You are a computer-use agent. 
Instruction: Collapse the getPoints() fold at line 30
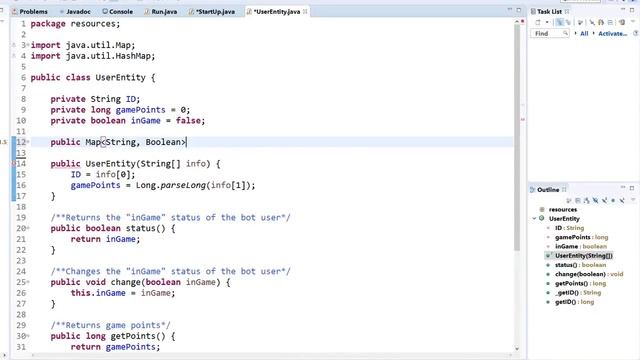(x=28, y=336)
